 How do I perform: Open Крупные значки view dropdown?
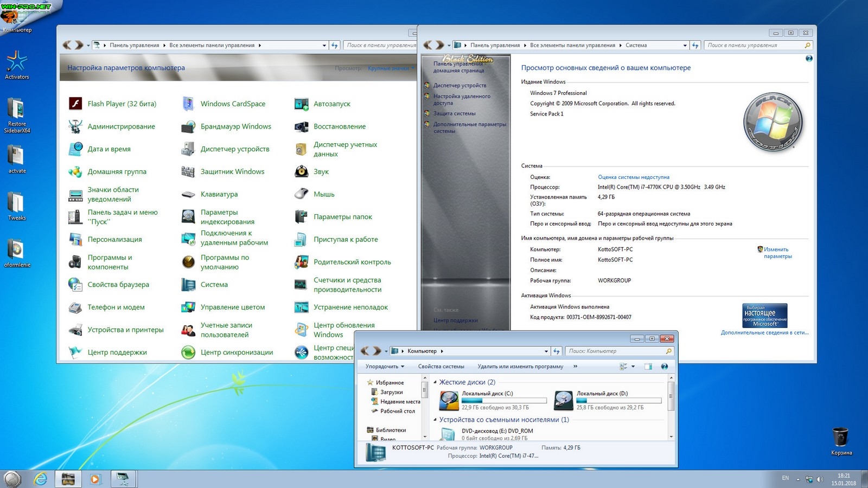click(390, 68)
